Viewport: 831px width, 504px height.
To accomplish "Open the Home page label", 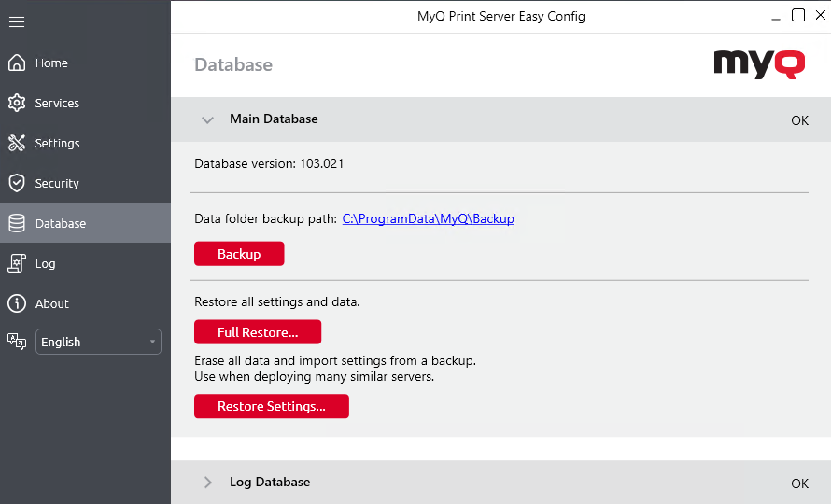I will click(51, 63).
